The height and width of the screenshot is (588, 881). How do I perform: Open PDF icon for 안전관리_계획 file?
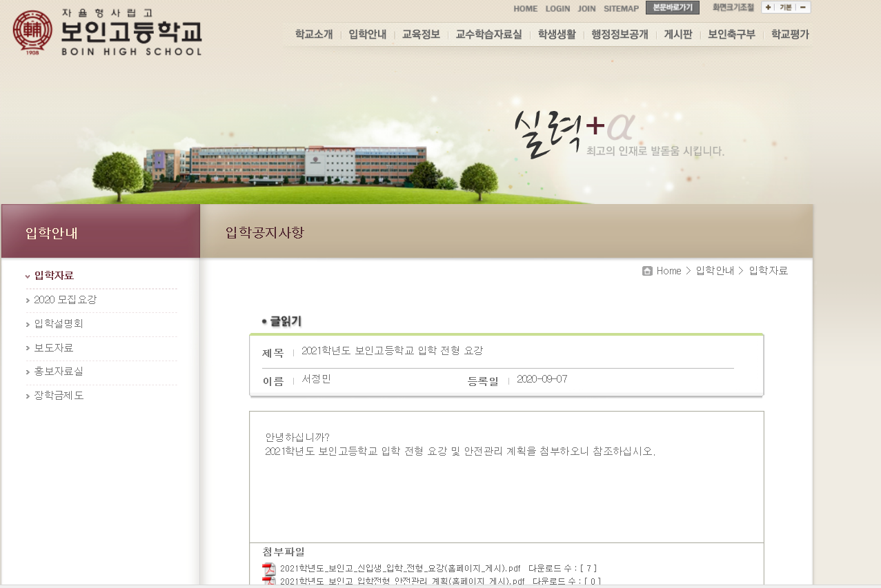(268, 581)
